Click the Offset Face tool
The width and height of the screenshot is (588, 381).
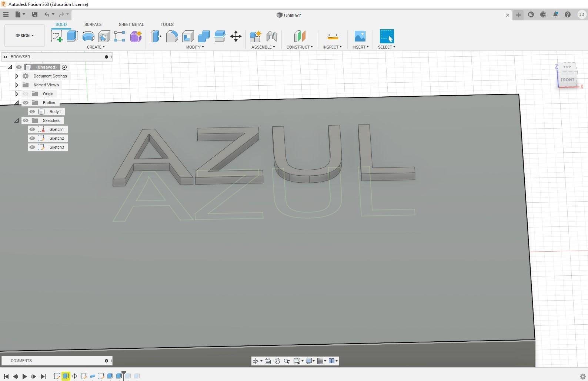(220, 36)
